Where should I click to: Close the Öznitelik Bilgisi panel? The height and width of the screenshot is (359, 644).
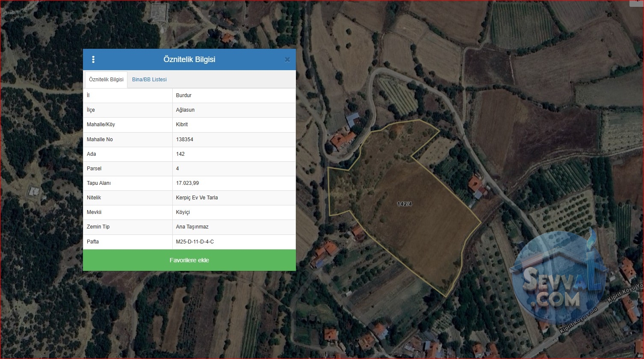tap(287, 59)
